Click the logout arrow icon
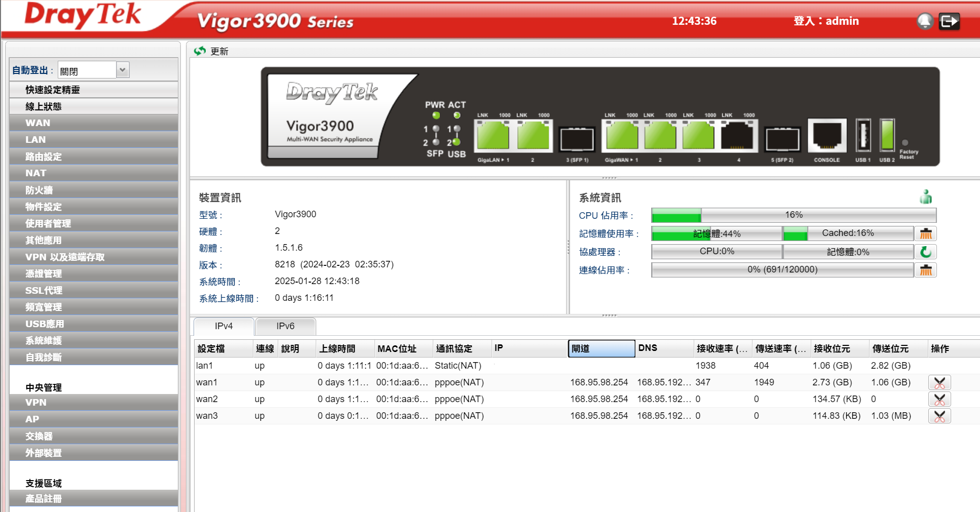The width and height of the screenshot is (980, 512). [949, 21]
